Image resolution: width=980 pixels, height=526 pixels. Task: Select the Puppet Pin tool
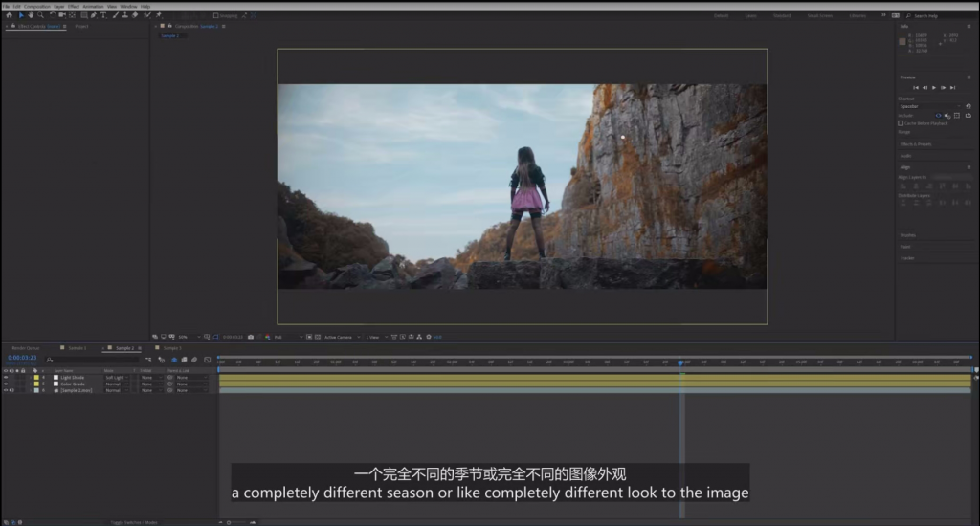[159, 15]
